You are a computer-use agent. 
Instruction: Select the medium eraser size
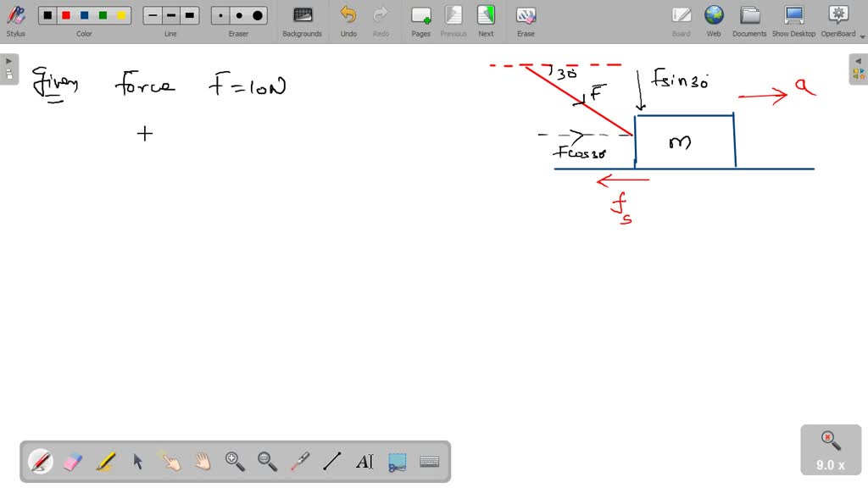(x=239, y=14)
